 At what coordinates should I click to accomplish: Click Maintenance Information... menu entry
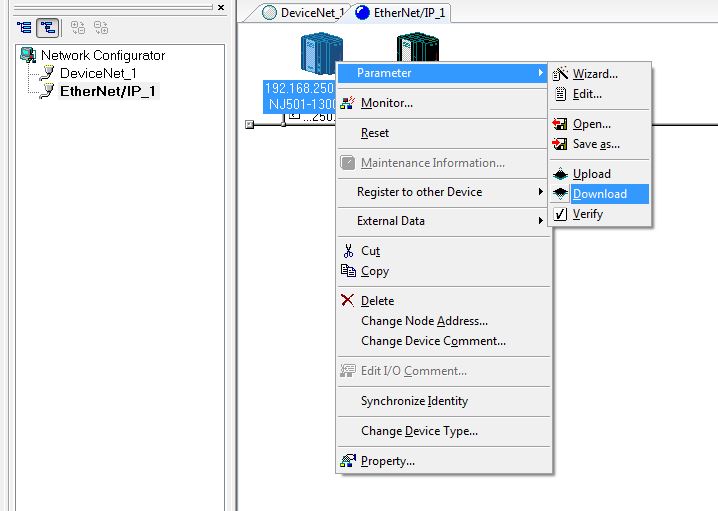443,163
